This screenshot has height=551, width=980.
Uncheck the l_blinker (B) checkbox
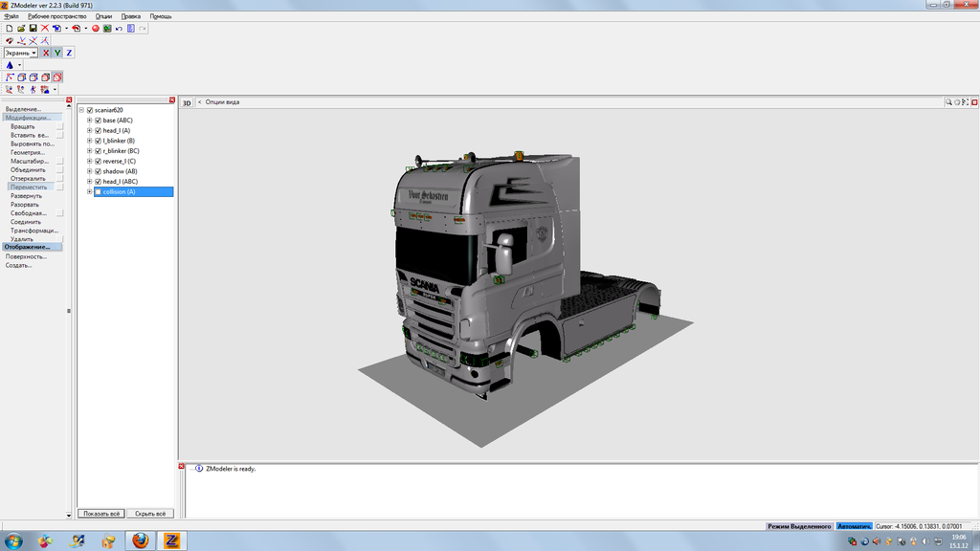98,141
